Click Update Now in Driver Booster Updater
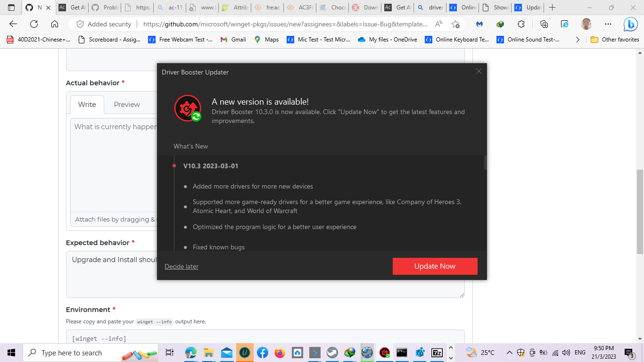 [435, 266]
